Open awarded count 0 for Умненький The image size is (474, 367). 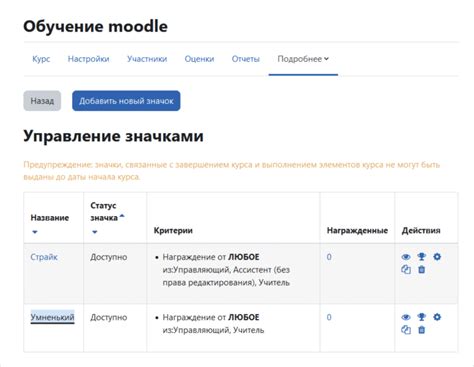pyautogui.click(x=329, y=317)
